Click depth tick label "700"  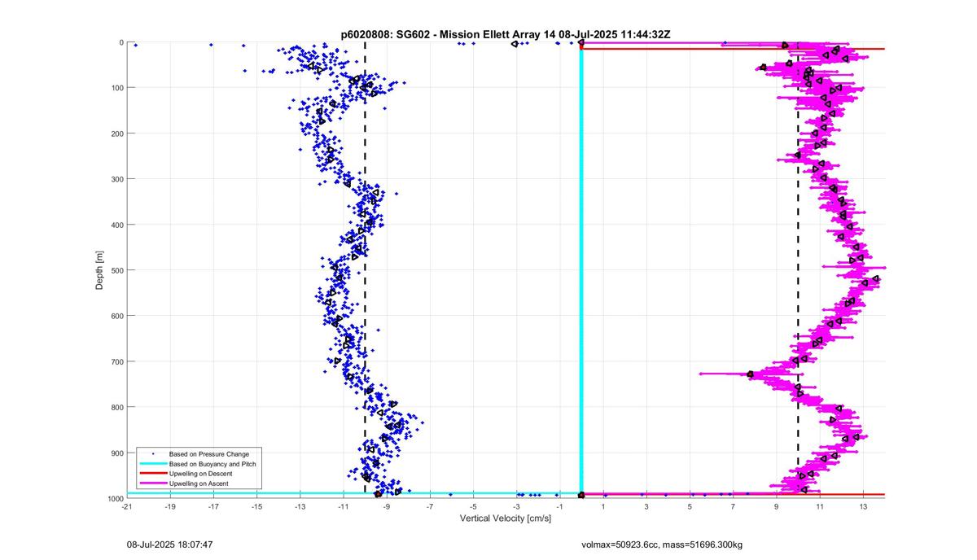116,361
